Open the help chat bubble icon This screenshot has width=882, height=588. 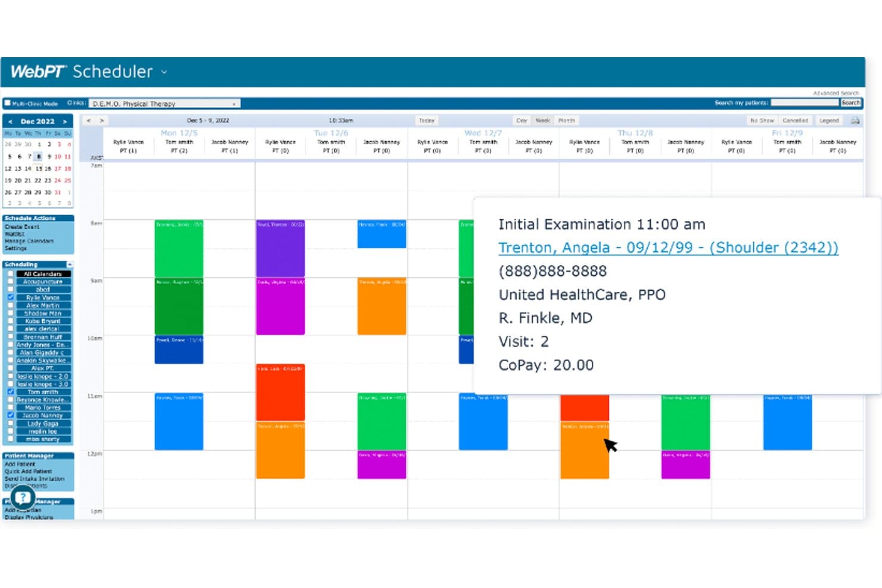point(23,497)
